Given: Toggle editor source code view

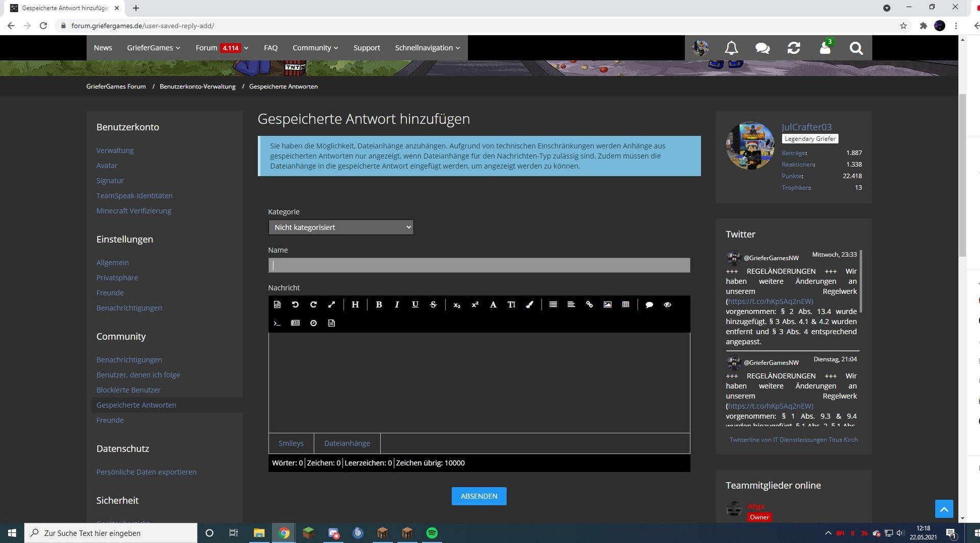Looking at the screenshot, I should 277,305.
